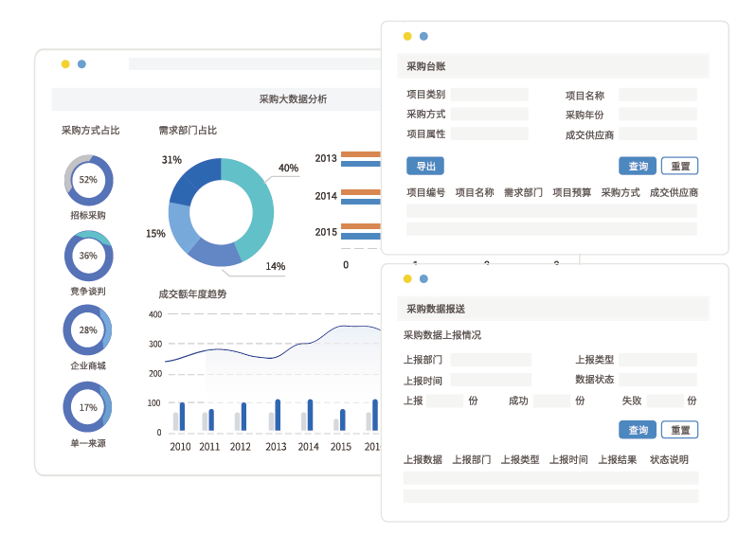Click the 企业商城 28% donut chart

tap(88, 330)
